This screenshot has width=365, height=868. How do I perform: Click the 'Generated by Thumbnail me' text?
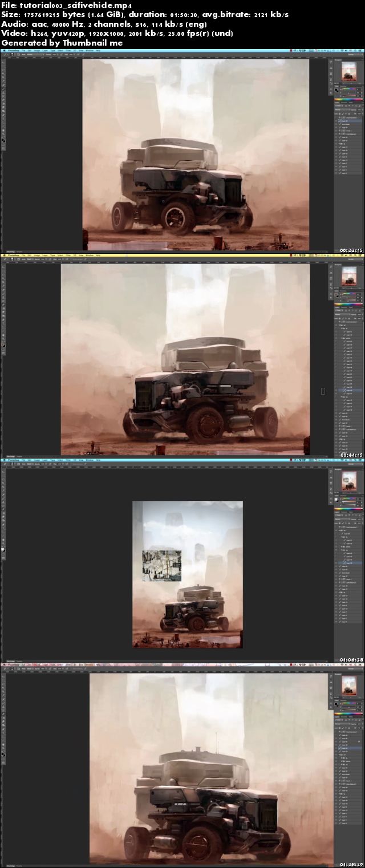[x=62, y=42]
